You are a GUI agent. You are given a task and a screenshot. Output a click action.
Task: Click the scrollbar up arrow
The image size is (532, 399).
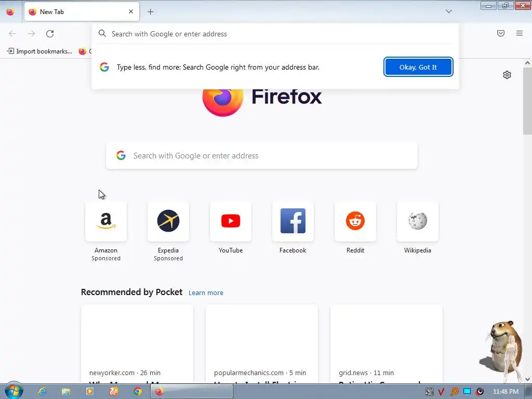pyautogui.click(x=527, y=63)
